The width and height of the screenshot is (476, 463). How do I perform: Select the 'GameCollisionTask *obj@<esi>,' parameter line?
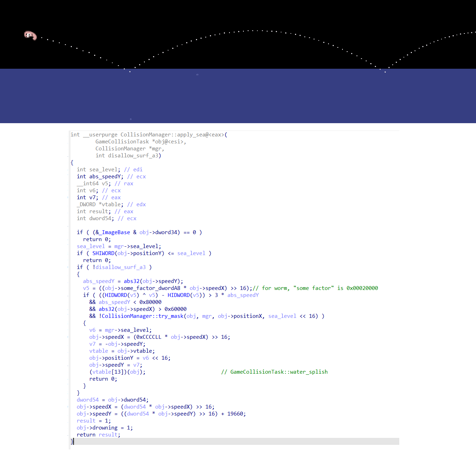click(x=141, y=142)
